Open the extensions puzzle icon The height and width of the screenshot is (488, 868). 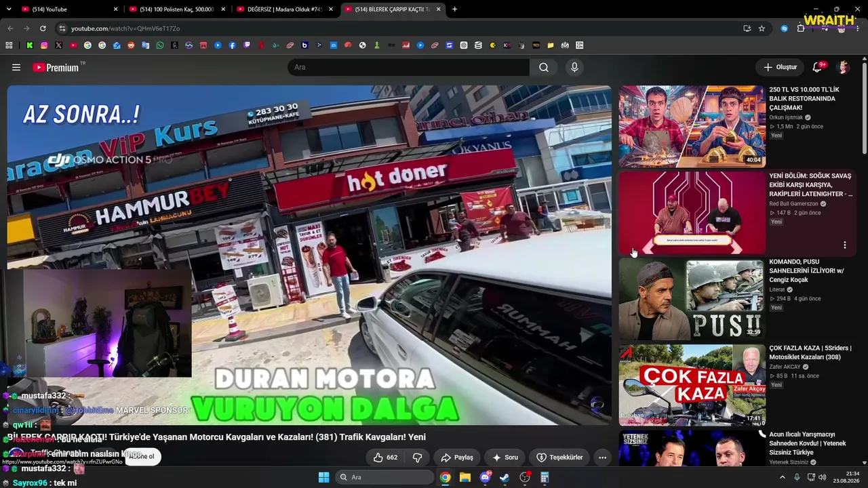(x=801, y=28)
